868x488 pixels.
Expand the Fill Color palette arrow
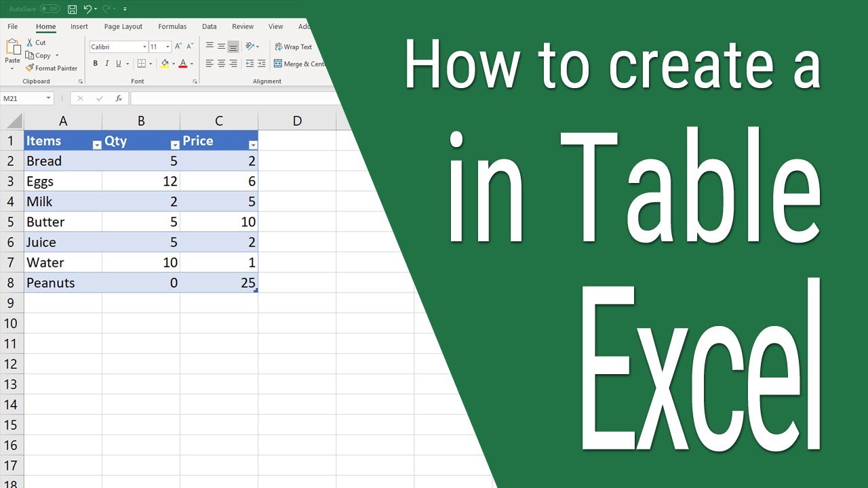click(x=174, y=64)
